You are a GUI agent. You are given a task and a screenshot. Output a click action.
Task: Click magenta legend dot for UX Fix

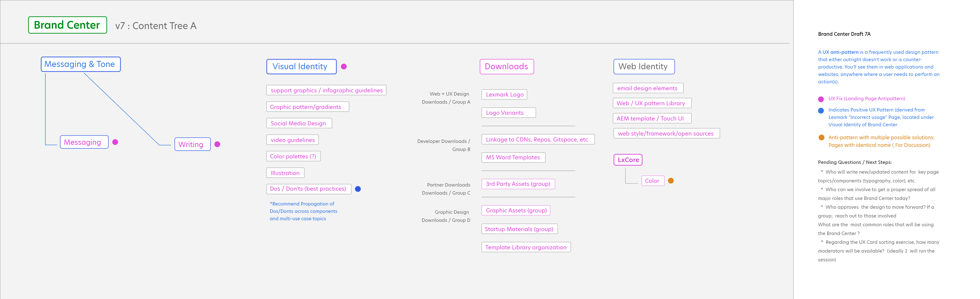coord(821,99)
